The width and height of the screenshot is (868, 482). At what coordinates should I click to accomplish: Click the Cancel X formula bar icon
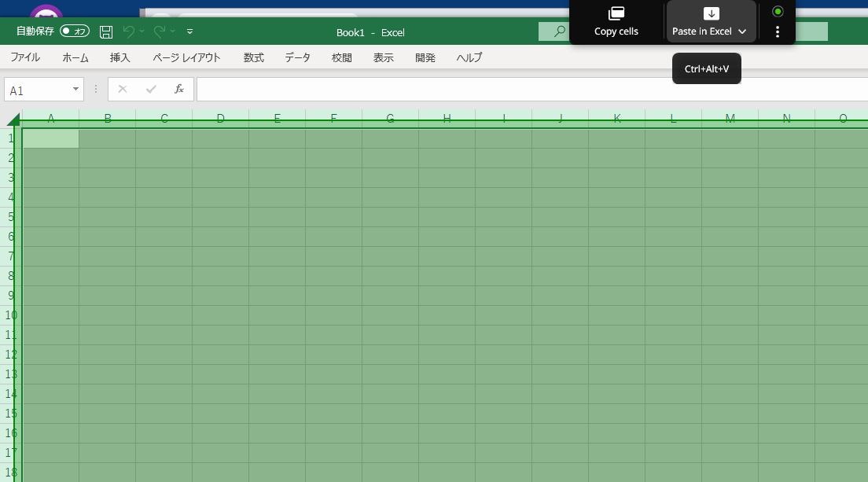tap(123, 89)
